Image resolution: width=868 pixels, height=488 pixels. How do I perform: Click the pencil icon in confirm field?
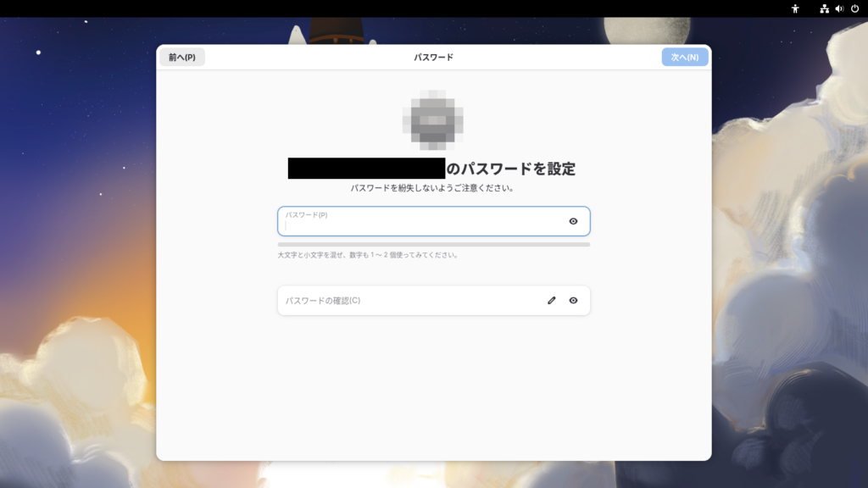point(552,300)
